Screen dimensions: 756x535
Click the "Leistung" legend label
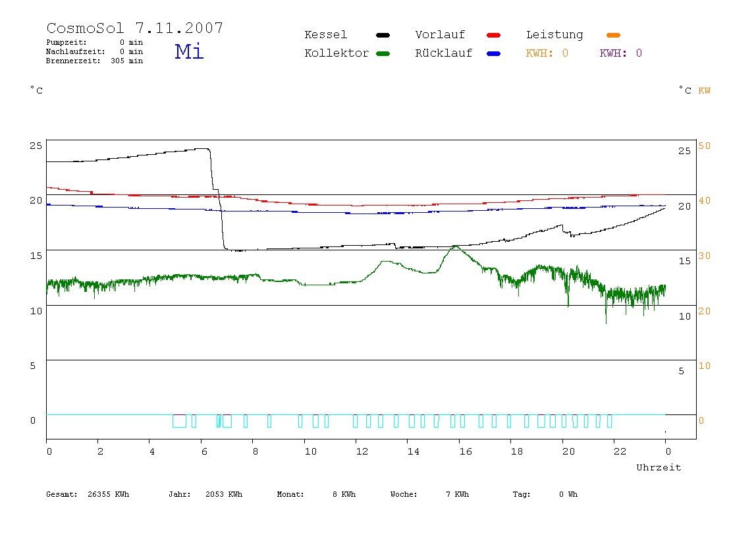pos(554,35)
